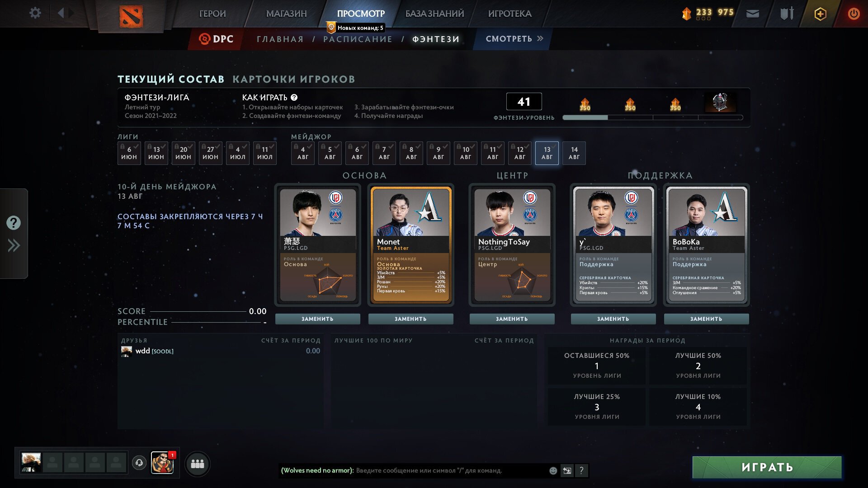
Task: Expand the side panel with double chevron
Action: pyautogui.click(x=14, y=245)
